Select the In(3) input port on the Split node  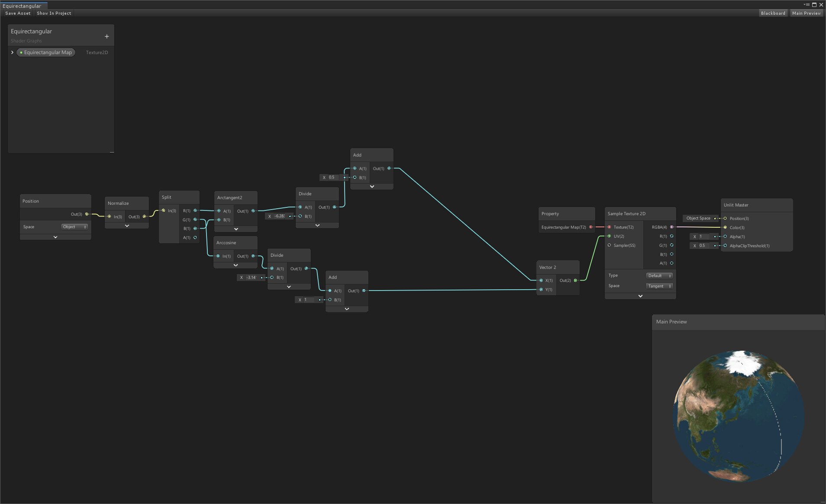tap(163, 210)
